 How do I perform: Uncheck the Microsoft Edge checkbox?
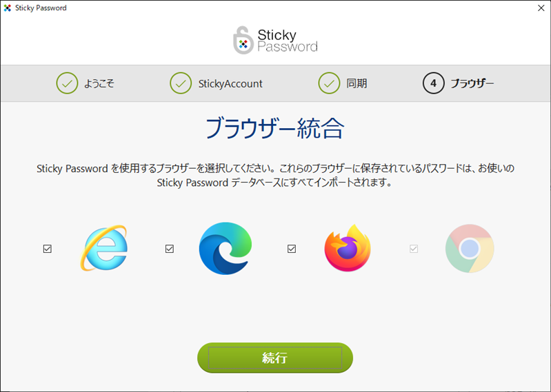[170, 249]
